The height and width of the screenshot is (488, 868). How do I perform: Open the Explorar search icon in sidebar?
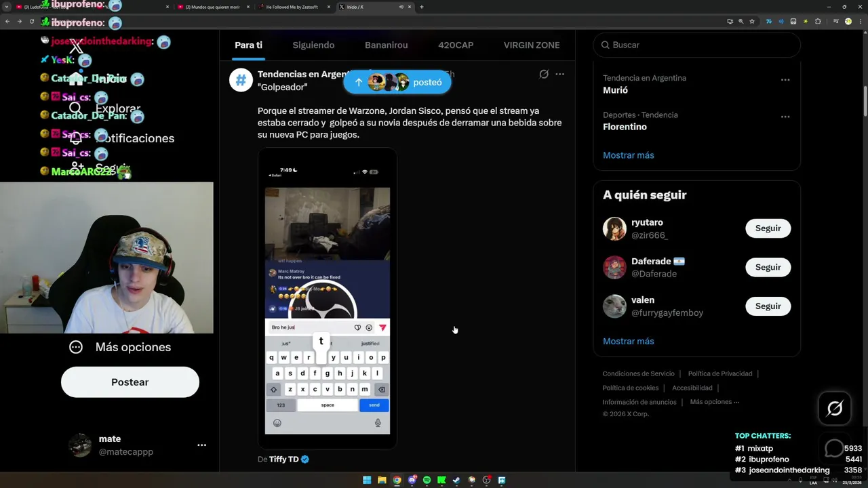[75, 108]
